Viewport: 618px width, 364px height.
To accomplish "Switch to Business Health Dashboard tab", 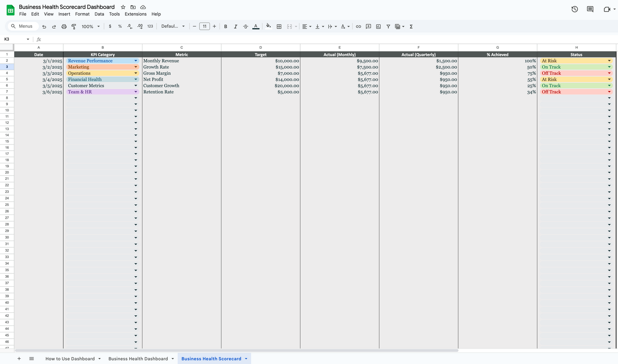I will coord(138,359).
